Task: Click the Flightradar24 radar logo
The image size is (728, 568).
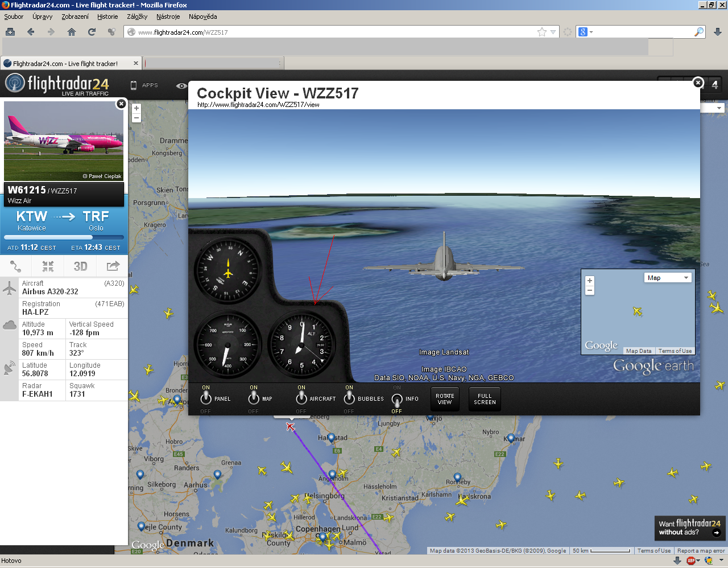Action: (x=15, y=84)
